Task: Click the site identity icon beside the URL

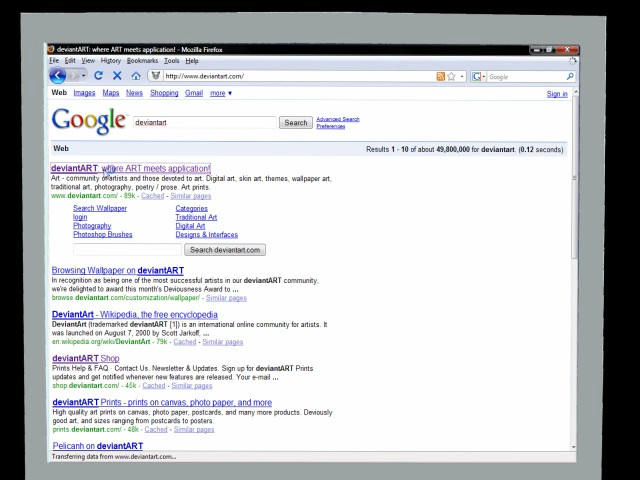Action: click(x=156, y=76)
